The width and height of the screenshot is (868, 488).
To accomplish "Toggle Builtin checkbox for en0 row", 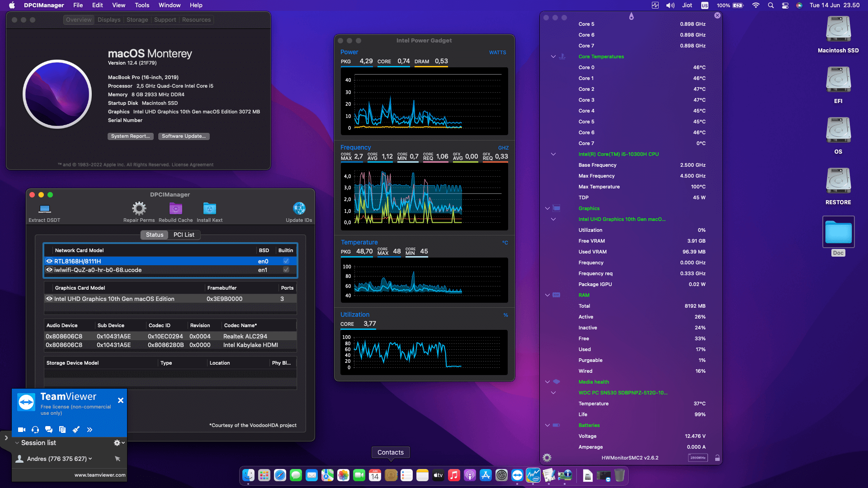I will (286, 261).
